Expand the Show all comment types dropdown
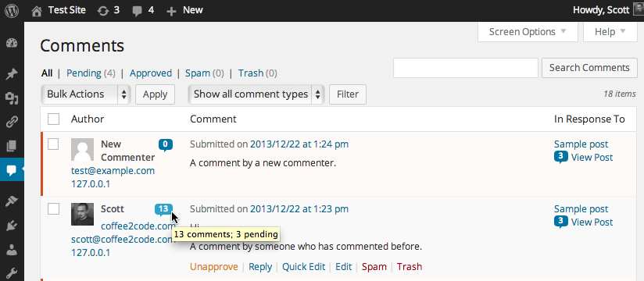This screenshot has height=281, width=644. pyautogui.click(x=256, y=94)
